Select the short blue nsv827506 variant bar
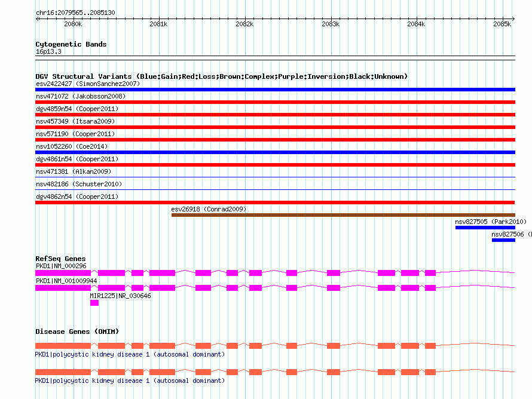This screenshot has height=399, width=532. (503, 240)
